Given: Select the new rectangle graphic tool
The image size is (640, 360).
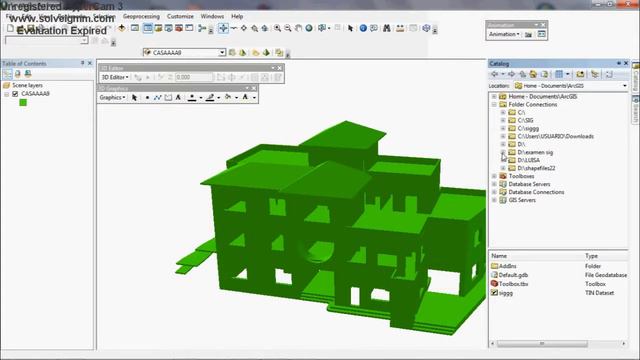Looking at the screenshot, I should (x=168, y=98).
